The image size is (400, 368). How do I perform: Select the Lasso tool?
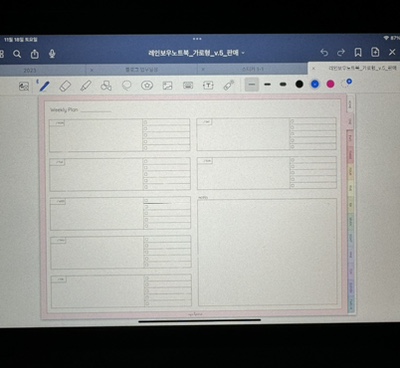127,86
